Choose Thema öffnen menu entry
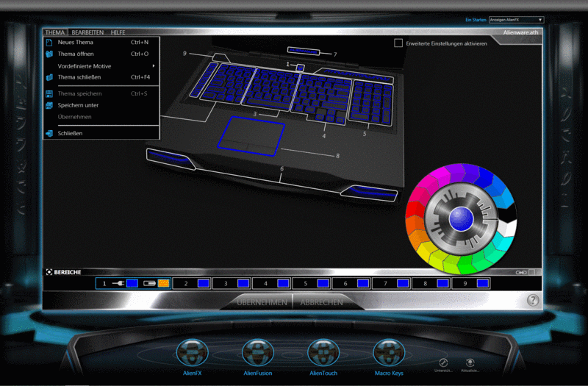This screenshot has width=588, height=386. [101, 54]
